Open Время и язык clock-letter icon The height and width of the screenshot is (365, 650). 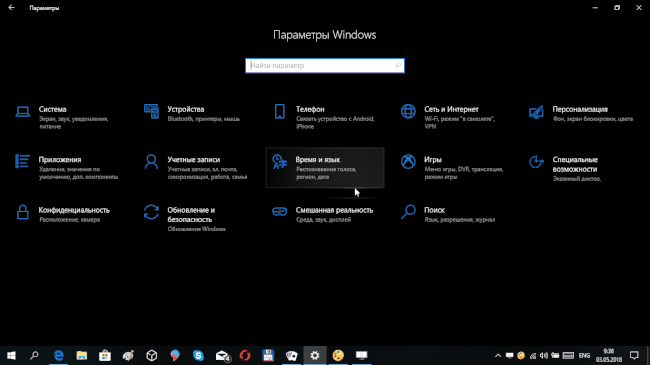point(279,162)
